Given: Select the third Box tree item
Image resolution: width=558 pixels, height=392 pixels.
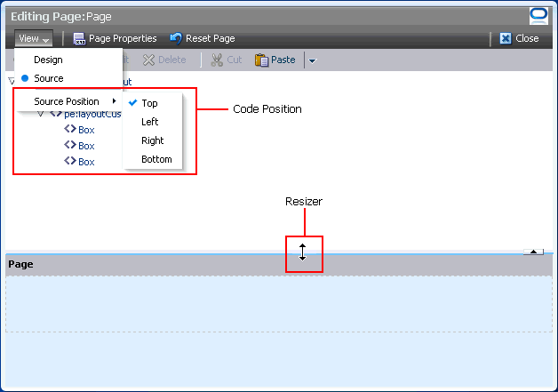Looking at the screenshot, I should tap(86, 162).
